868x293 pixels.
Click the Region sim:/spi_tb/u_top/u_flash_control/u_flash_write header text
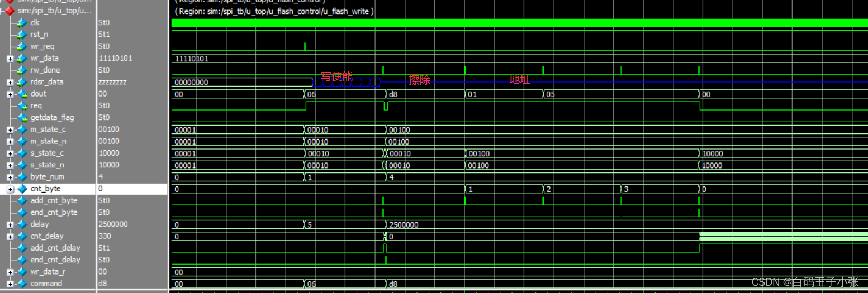pyautogui.click(x=274, y=11)
